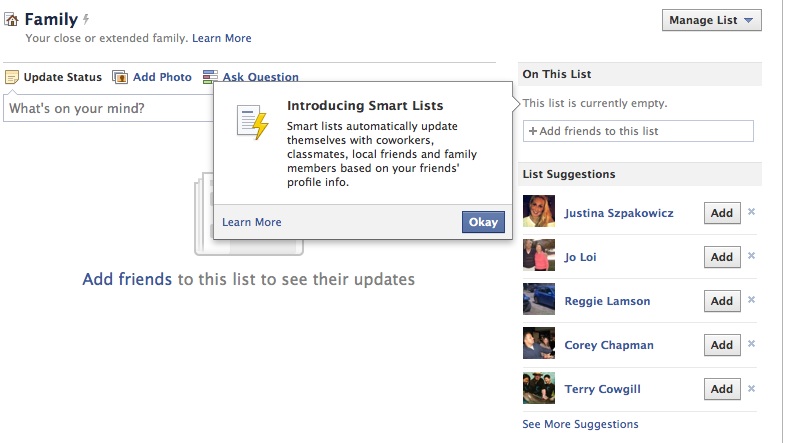Open See More Suggestions link

[580, 424]
